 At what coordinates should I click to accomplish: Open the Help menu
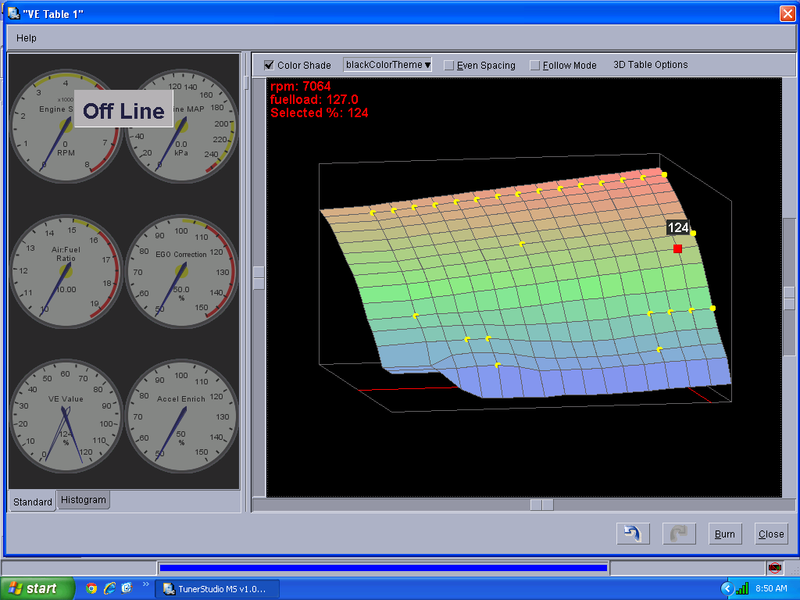click(26, 38)
